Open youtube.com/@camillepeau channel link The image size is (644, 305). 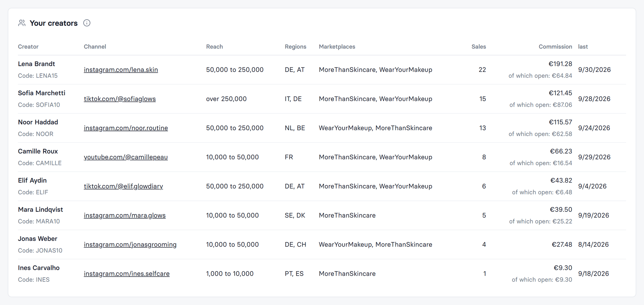coord(126,157)
